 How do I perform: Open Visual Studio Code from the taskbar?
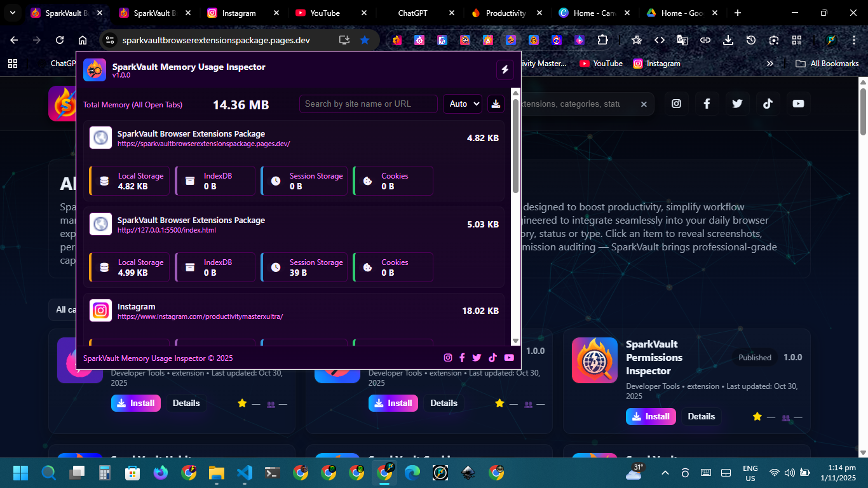[245, 473]
